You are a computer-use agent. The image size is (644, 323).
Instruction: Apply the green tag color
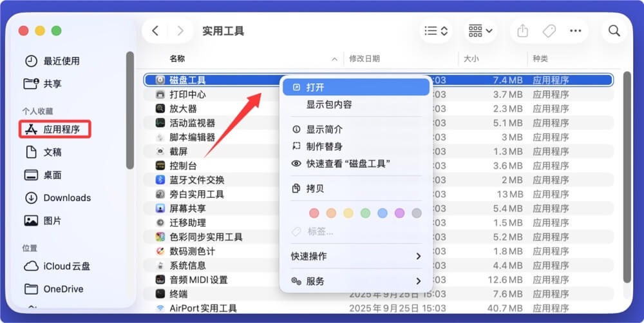coord(366,213)
